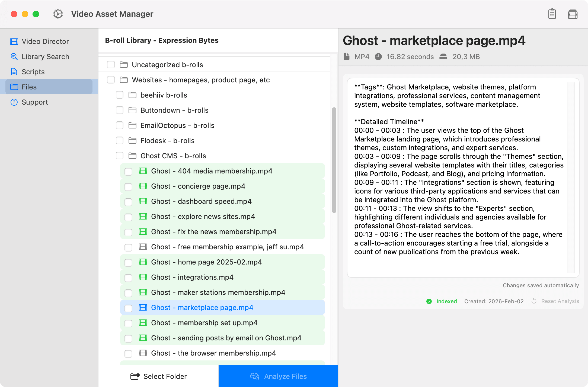Click the film icon next to Ghost - integrations.mp4
The width and height of the screenshot is (588, 387).
coord(142,277)
